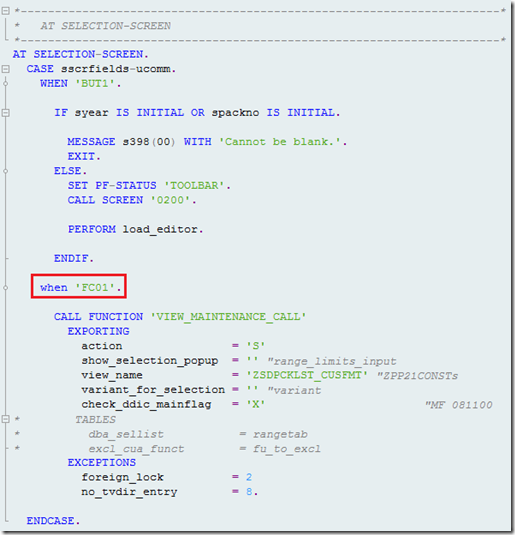Click MESSAGE s398(00) statement
Viewport: 515px width, 535px height.
pyautogui.click(x=207, y=142)
